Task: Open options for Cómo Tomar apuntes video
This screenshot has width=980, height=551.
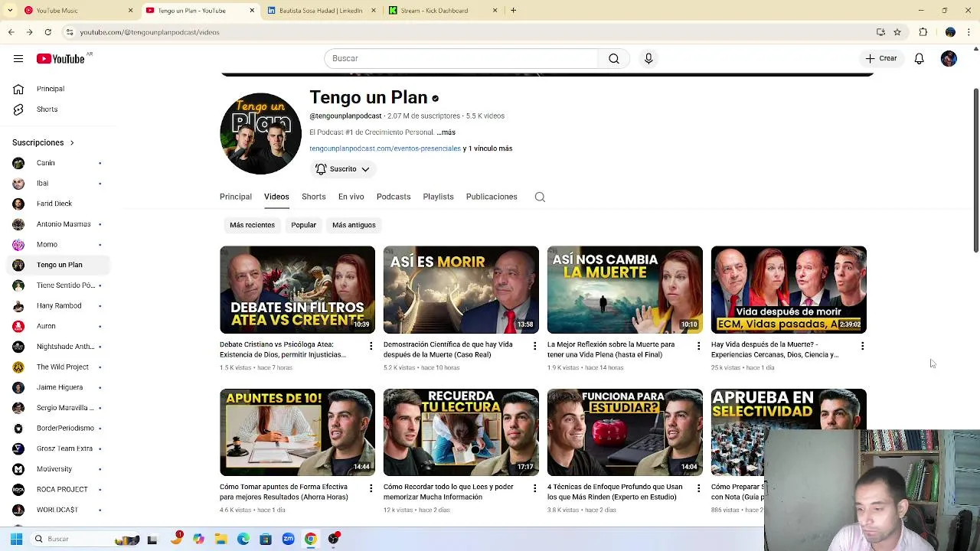Action: pos(371,488)
